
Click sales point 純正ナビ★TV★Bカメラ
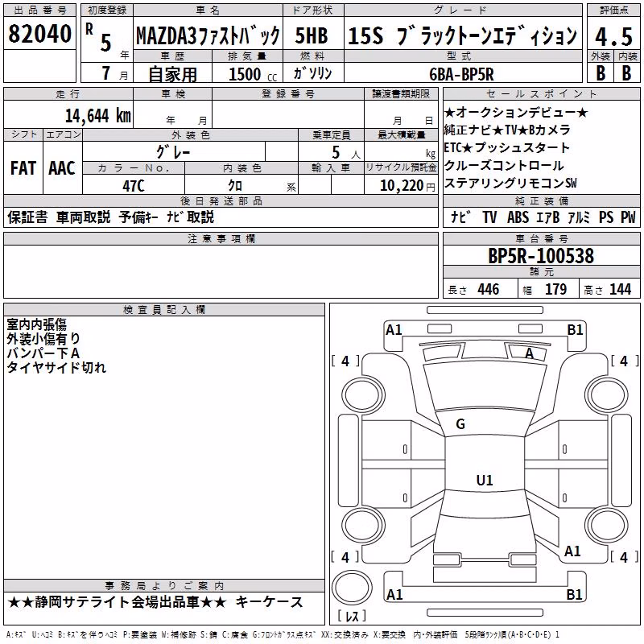click(507, 130)
